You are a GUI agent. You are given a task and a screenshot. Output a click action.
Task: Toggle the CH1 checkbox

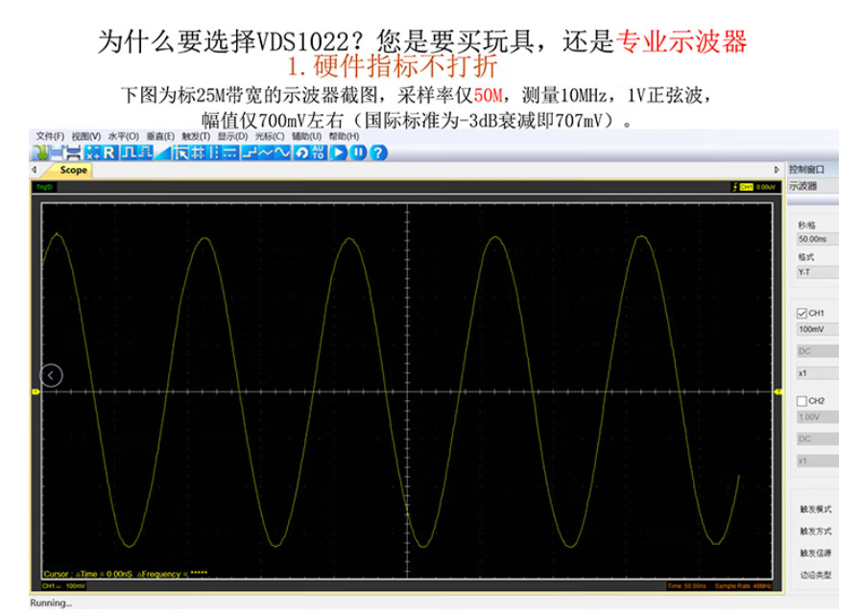coord(801,314)
